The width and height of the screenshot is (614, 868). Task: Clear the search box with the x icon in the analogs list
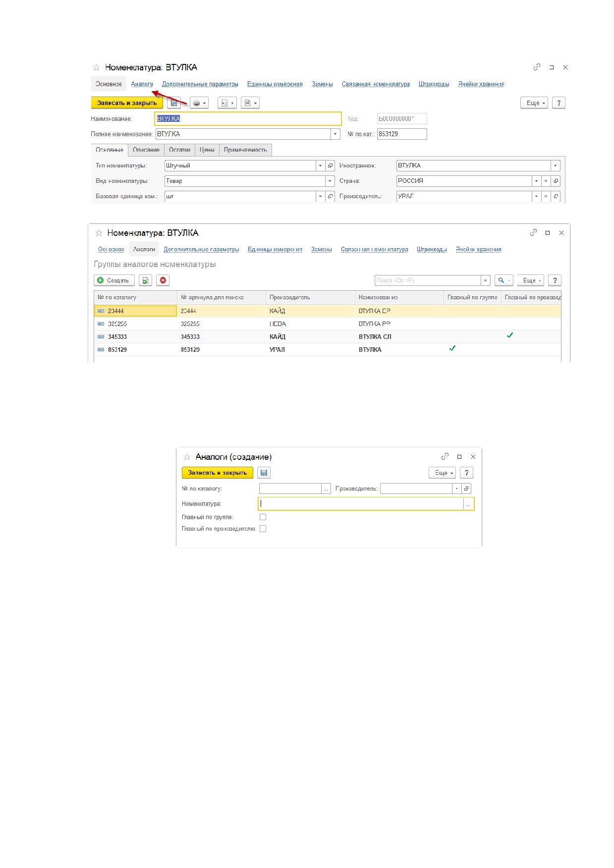pyautogui.click(x=486, y=280)
